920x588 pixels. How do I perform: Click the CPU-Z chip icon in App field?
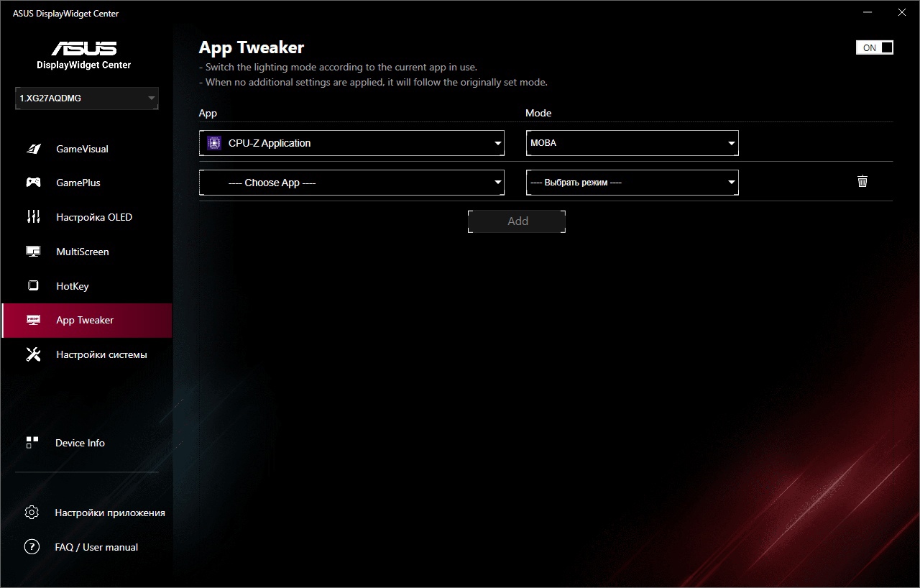coord(213,143)
